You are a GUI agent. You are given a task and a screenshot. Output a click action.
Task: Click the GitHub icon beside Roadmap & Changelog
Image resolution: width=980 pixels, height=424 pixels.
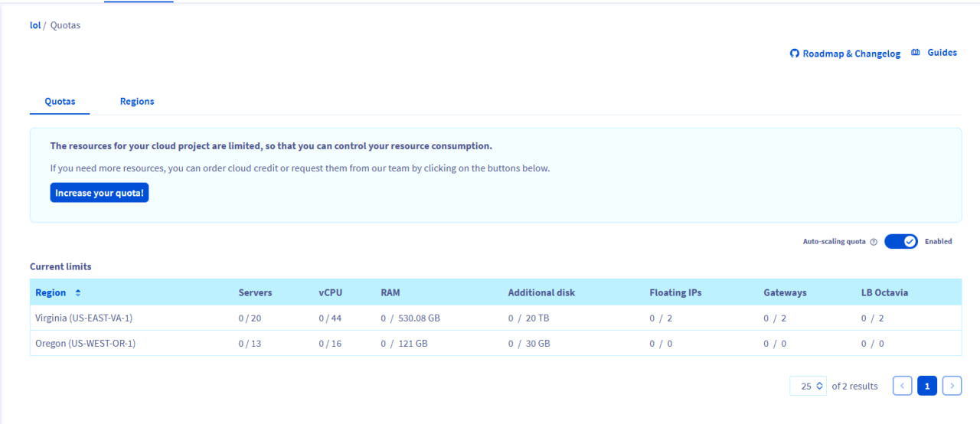pos(795,54)
